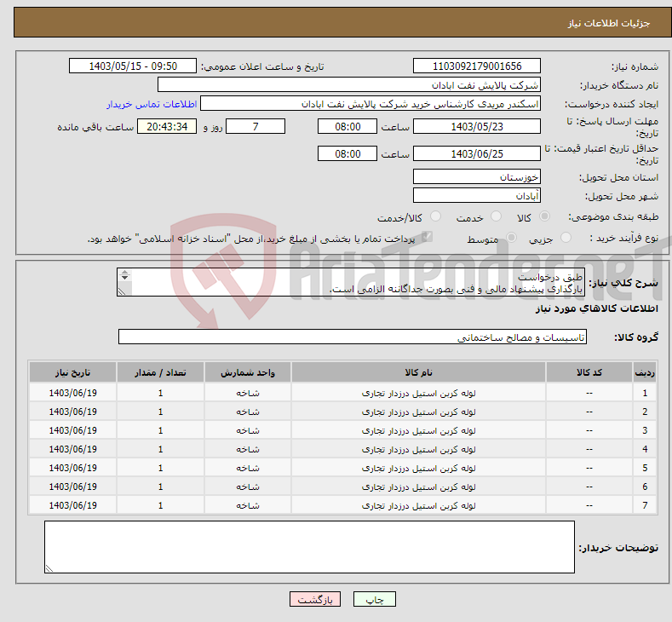This screenshot has width=672, height=622.
Task: Click the quantity cell in row 6
Action: pyautogui.click(x=160, y=487)
